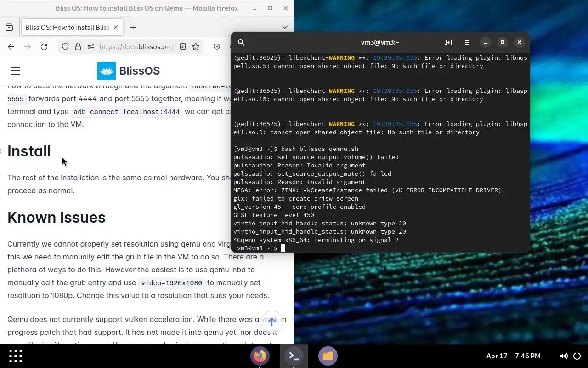
Task: Toggle reader view for this page
Action: pyautogui.click(x=183, y=46)
